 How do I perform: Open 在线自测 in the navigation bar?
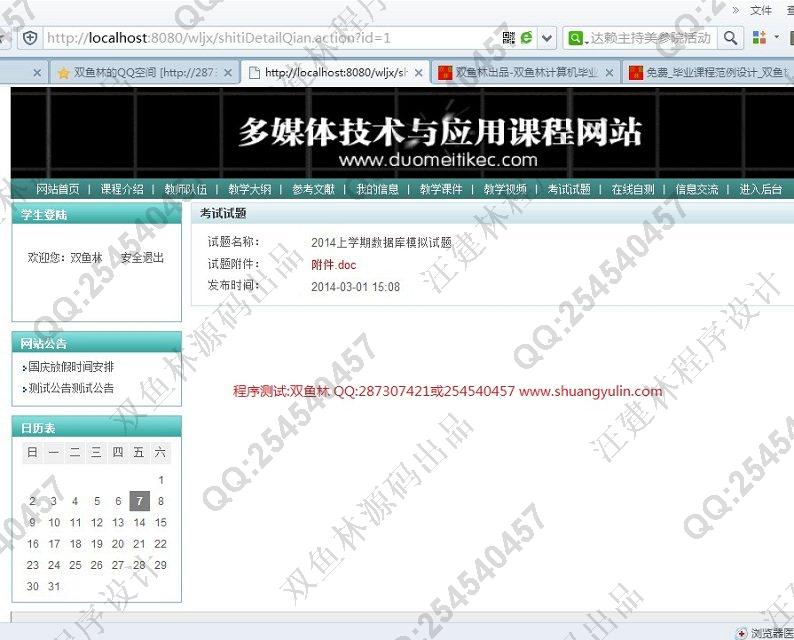click(632, 189)
